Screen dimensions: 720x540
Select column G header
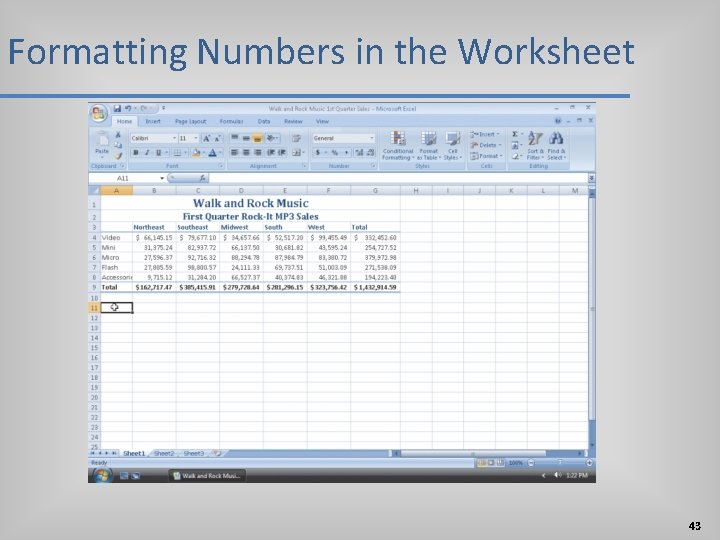[x=375, y=191]
